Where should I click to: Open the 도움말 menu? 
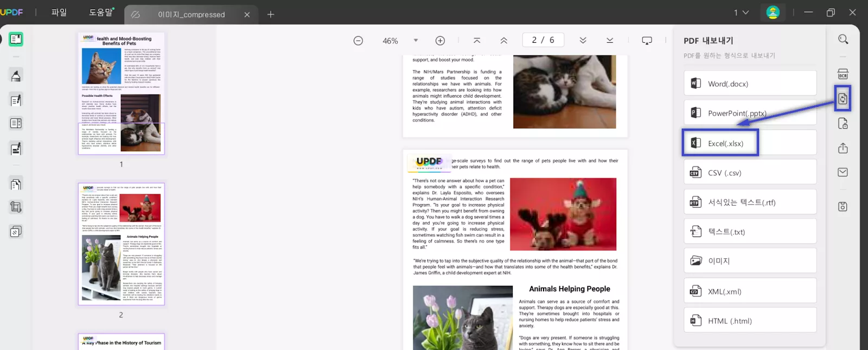coord(101,12)
